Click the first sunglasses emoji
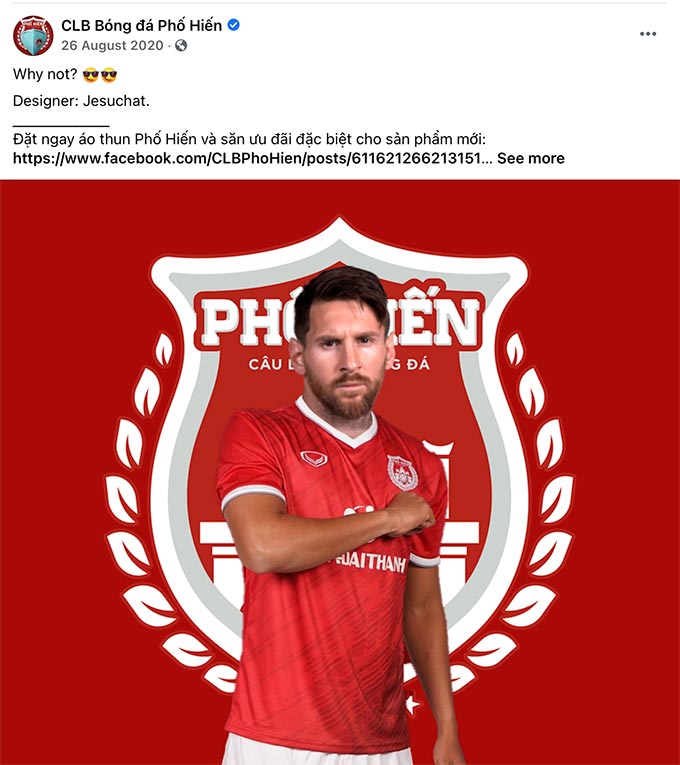Viewport: 680px width, 765px height. tap(91, 75)
